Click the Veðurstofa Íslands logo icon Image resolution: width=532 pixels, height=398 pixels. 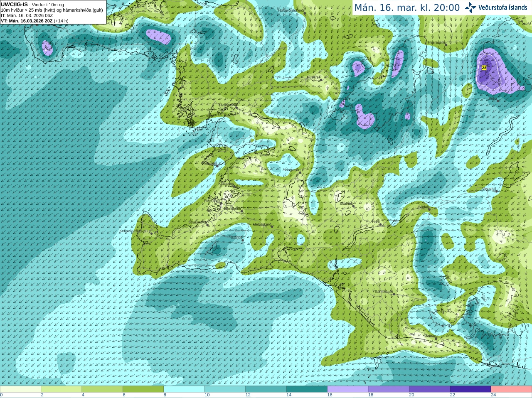[470, 7]
